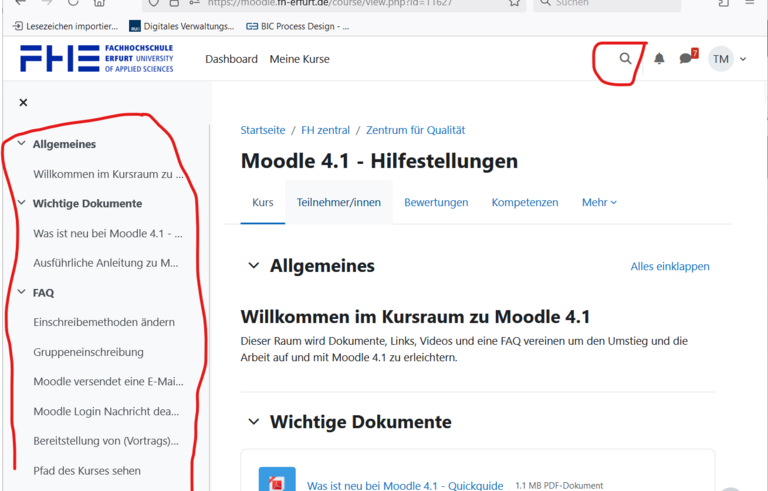Click the FHE Erfurt university logo
The width and height of the screenshot is (768, 491).
[x=97, y=59]
